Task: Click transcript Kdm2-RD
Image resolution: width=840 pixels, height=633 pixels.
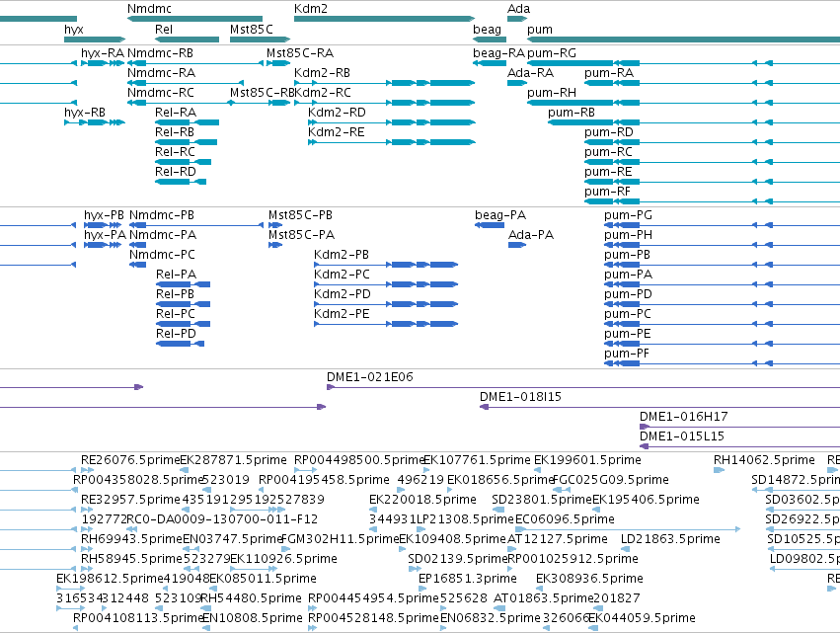Action: [337, 113]
